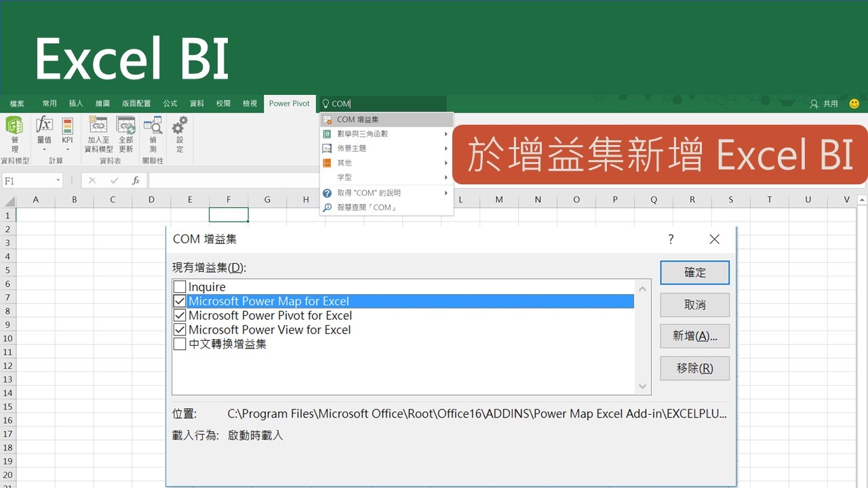This screenshot has height=488, width=868.
Task: Click the 新增(A)... button
Action: coord(695,336)
